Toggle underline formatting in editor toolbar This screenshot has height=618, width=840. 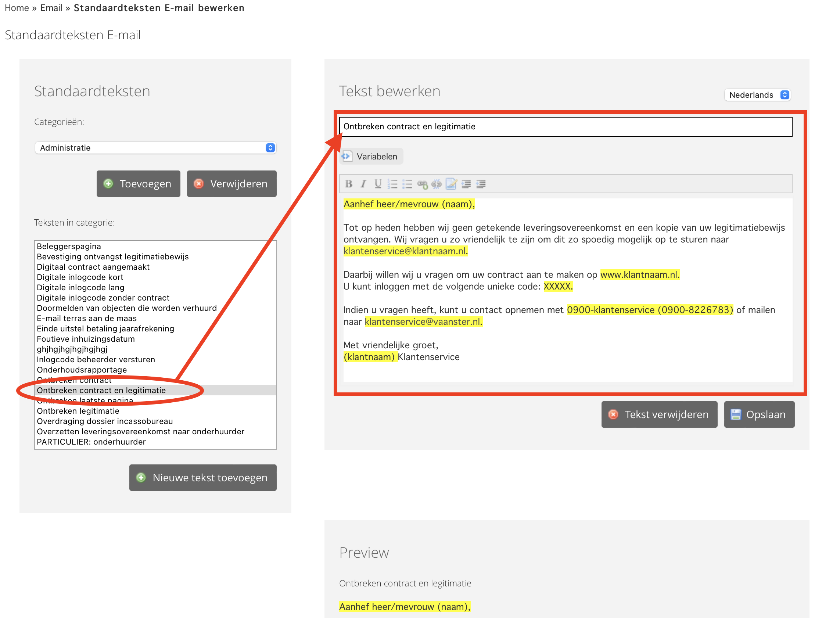[x=378, y=184]
